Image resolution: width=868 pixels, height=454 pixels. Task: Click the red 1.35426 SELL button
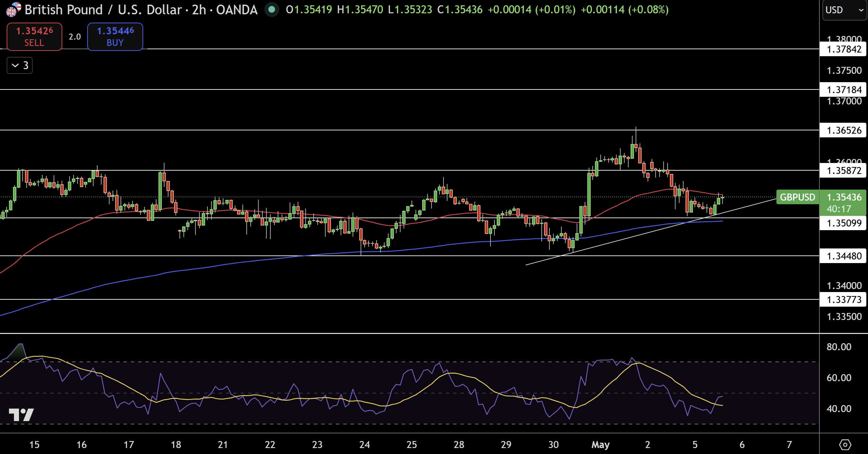tap(34, 37)
